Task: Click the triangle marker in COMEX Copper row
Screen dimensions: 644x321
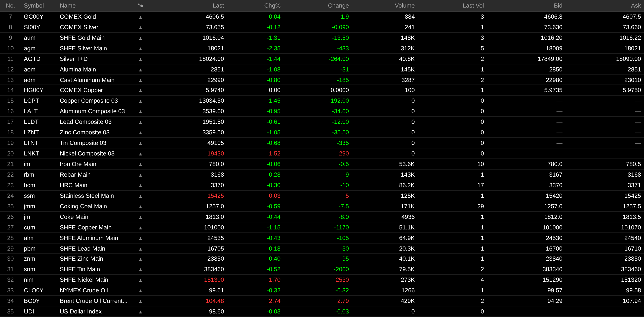Action: point(140,91)
